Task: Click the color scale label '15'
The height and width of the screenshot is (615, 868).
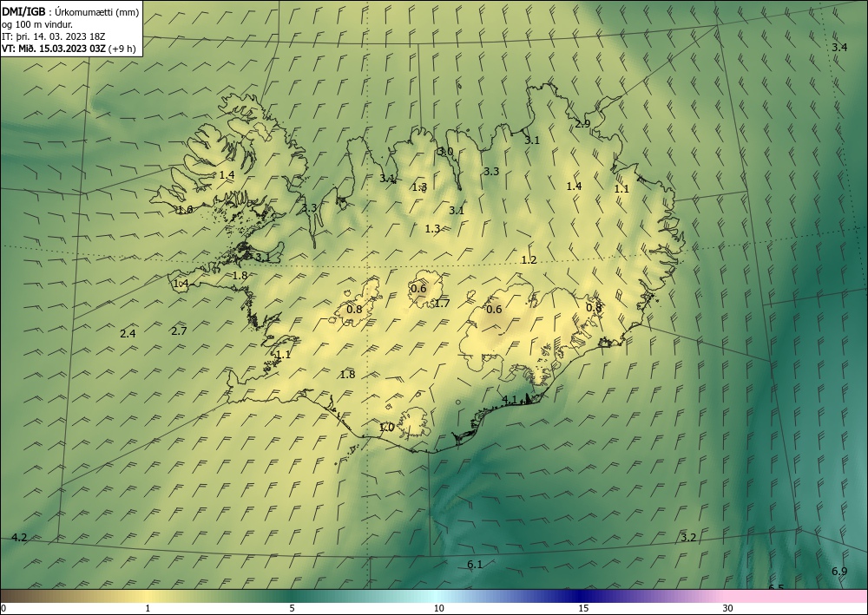Action: [x=583, y=608]
